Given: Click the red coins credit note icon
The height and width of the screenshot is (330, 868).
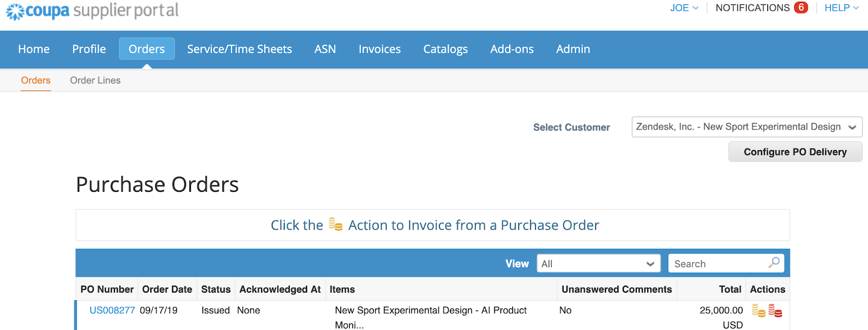Looking at the screenshot, I should [x=775, y=310].
